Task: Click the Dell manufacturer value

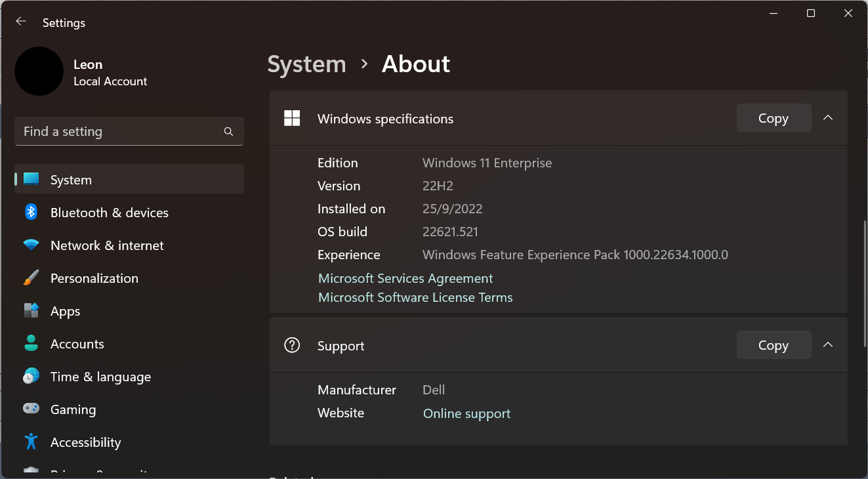Action: click(x=434, y=390)
